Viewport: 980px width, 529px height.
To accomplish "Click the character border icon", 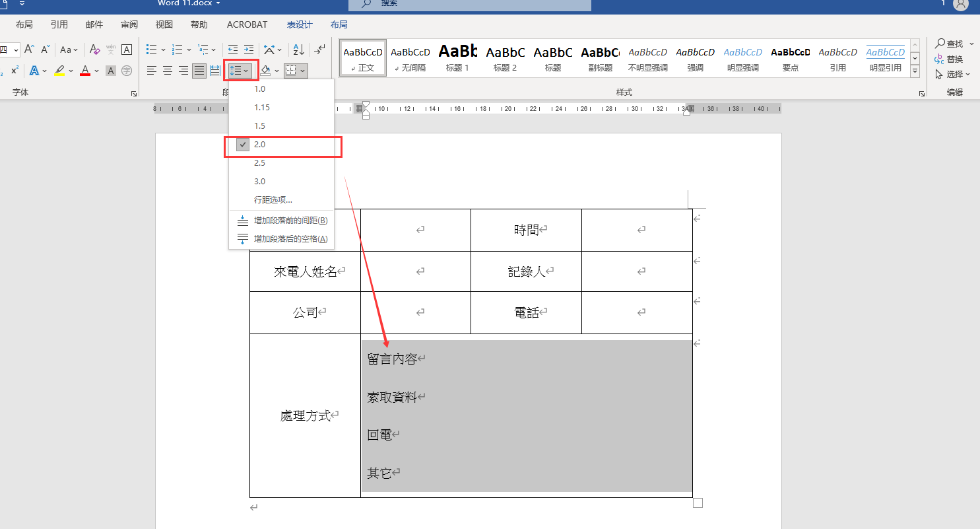I will tap(127, 50).
